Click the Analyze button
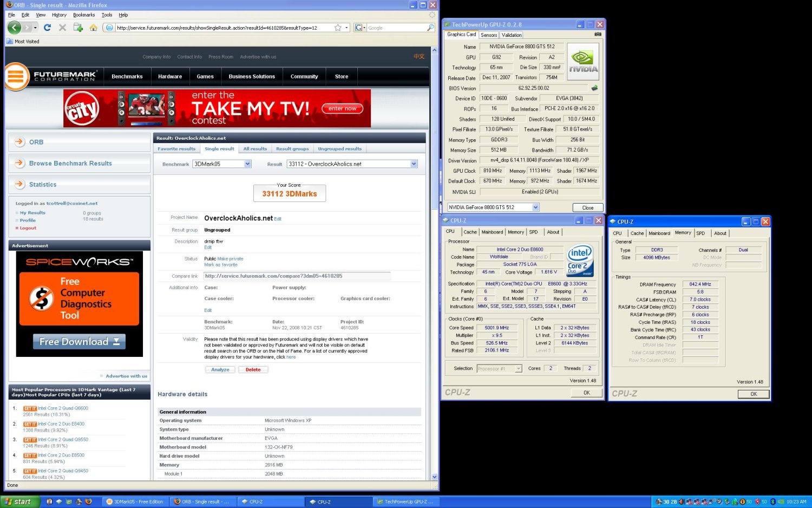The height and width of the screenshot is (508, 812). tap(220, 369)
